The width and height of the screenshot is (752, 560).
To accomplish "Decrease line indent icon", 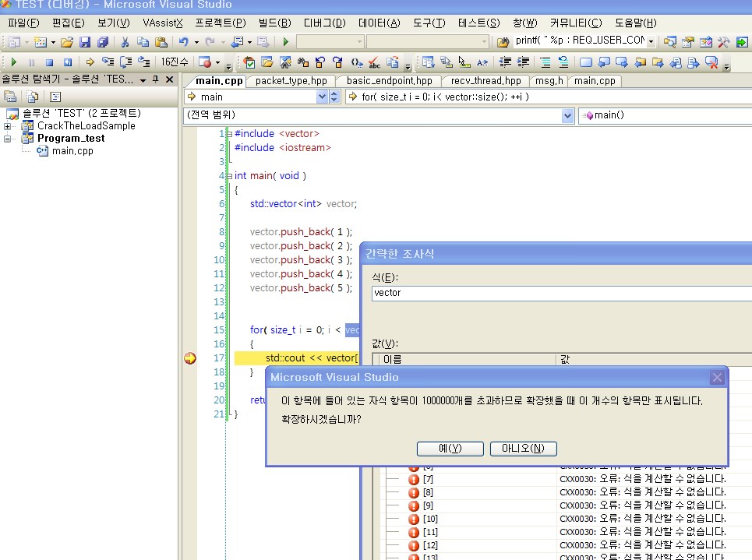I will 504,62.
